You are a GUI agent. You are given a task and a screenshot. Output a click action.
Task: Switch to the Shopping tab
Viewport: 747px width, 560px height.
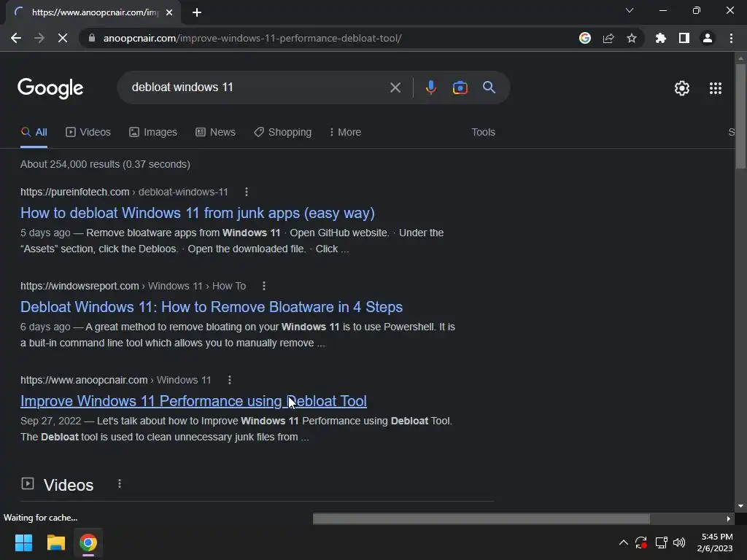(x=282, y=133)
